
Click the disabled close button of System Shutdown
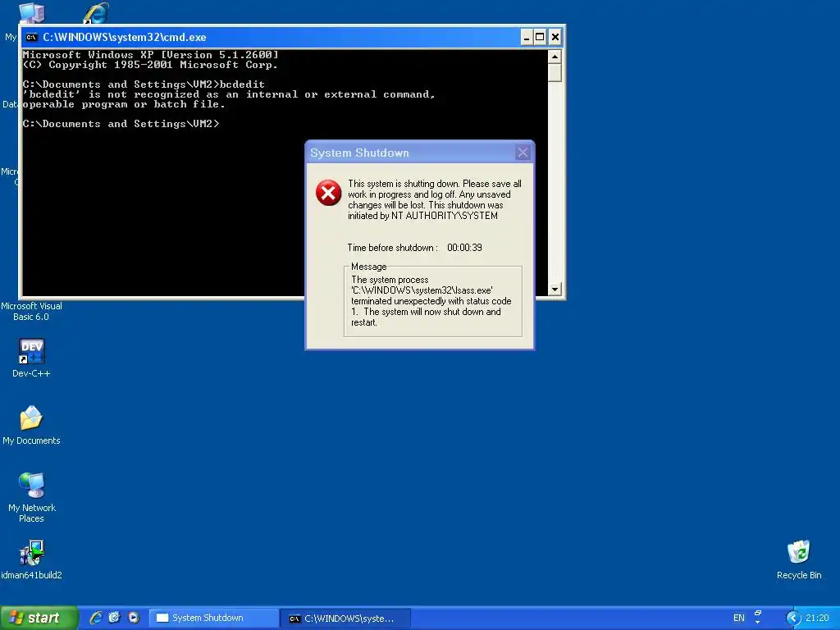[x=523, y=153]
